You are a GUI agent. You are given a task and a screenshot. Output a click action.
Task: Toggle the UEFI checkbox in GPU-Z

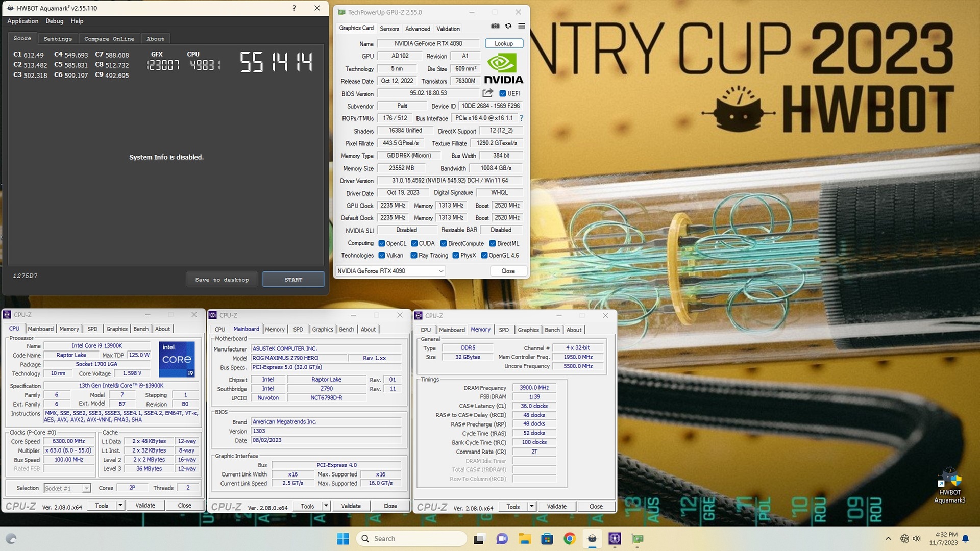[503, 93]
